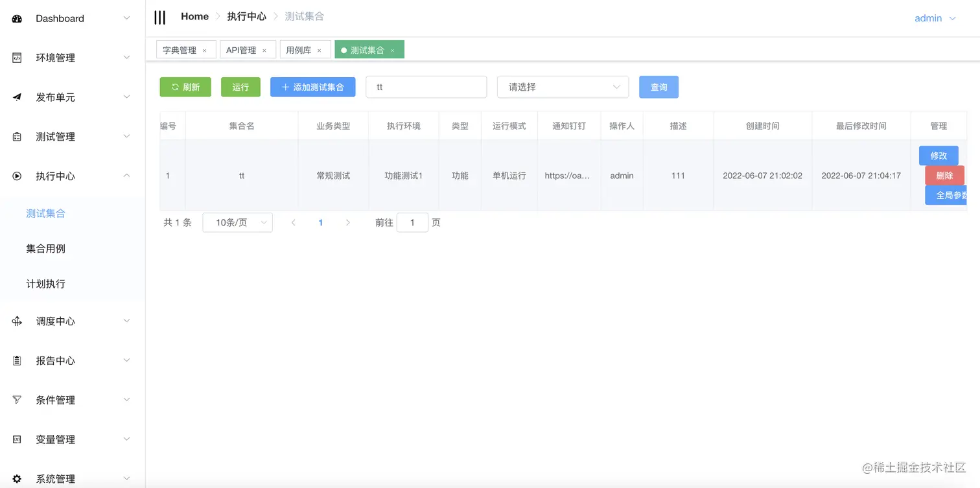Expand the 调度中心 menu chevron

[127, 321]
